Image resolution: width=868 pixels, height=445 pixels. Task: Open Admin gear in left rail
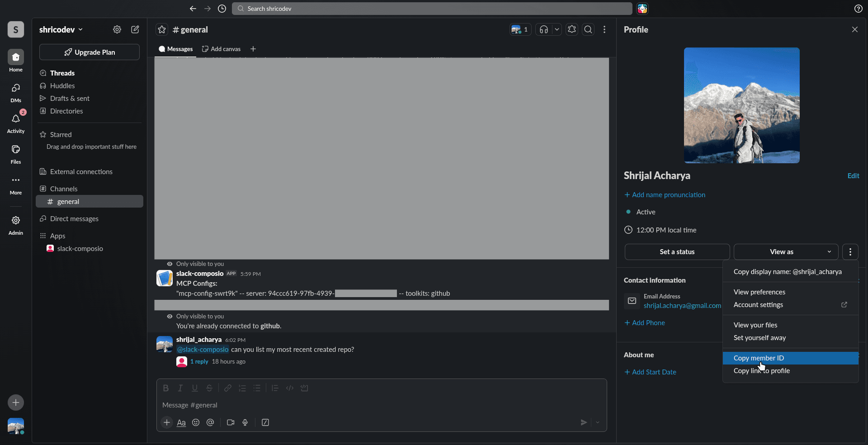point(16,225)
